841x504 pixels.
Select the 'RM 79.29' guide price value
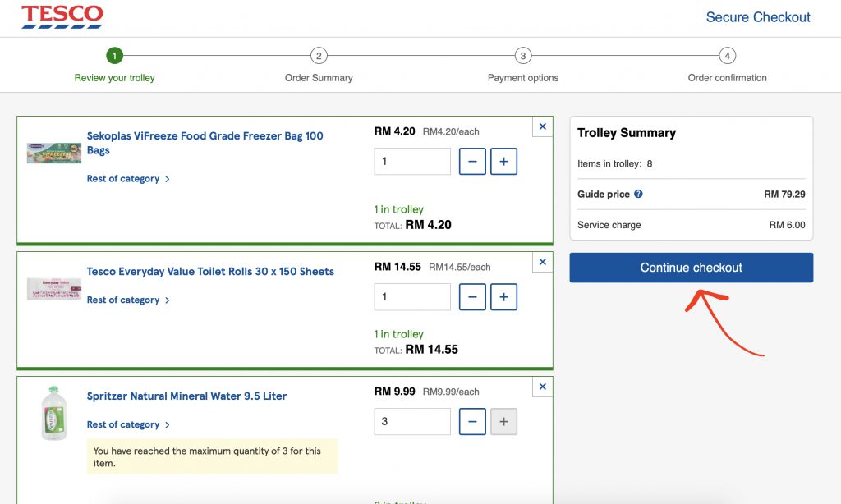coord(784,194)
